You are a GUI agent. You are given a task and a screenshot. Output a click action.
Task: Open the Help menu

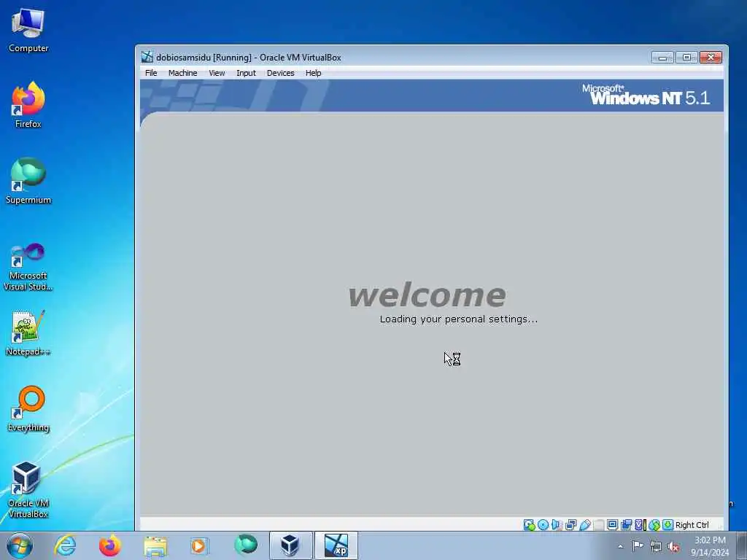tap(313, 73)
